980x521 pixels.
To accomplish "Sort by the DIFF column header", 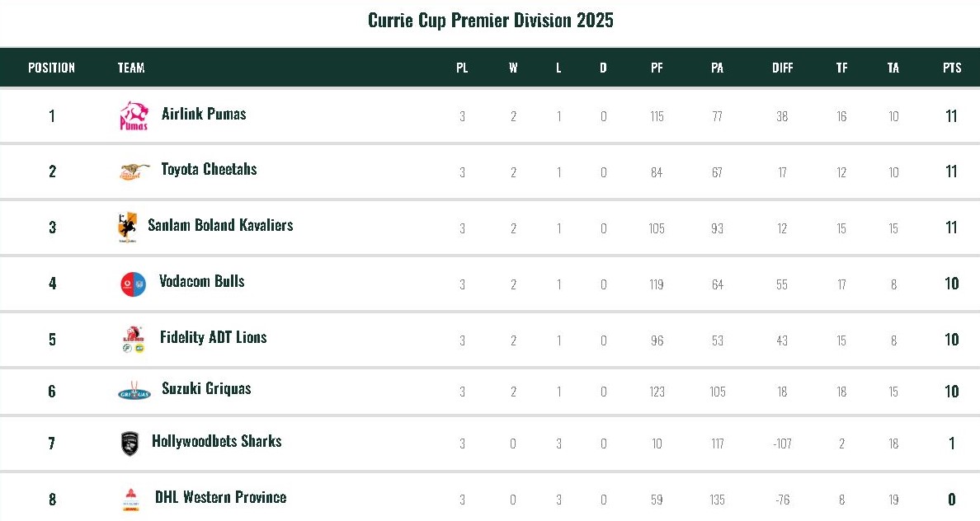I will pyautogui.click(x=782, y=68).
